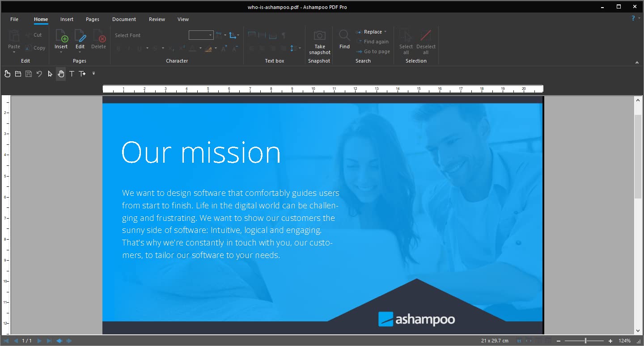Click the zoom in plus button
The width and height of the screenshot is (644, 346).
click(610, 341)
